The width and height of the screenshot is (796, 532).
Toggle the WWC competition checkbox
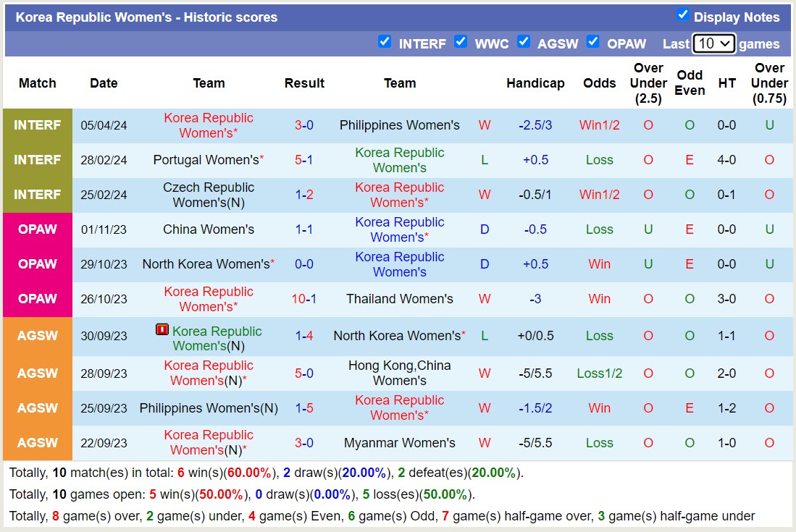(461, 42)
